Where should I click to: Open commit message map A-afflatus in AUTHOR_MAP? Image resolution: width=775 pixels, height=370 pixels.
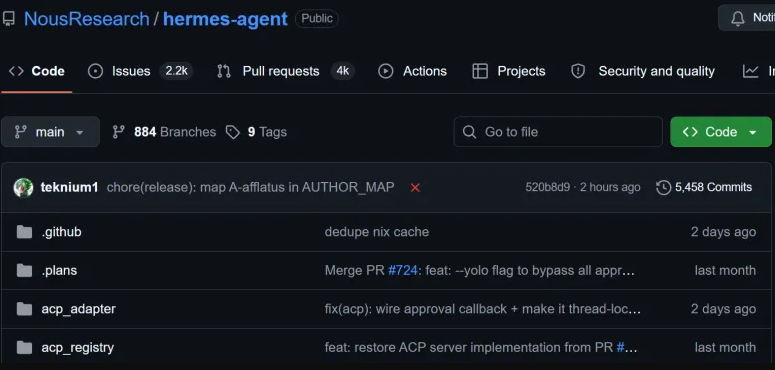[x=251, y=187]
